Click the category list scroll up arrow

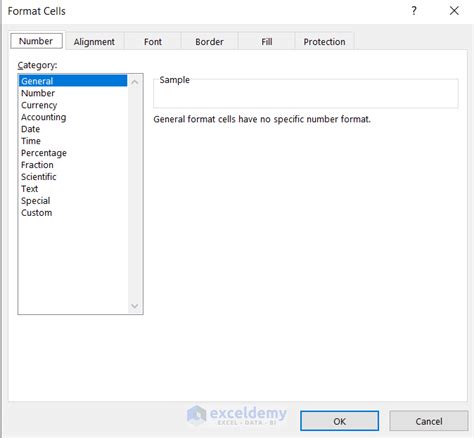point(135,82)
